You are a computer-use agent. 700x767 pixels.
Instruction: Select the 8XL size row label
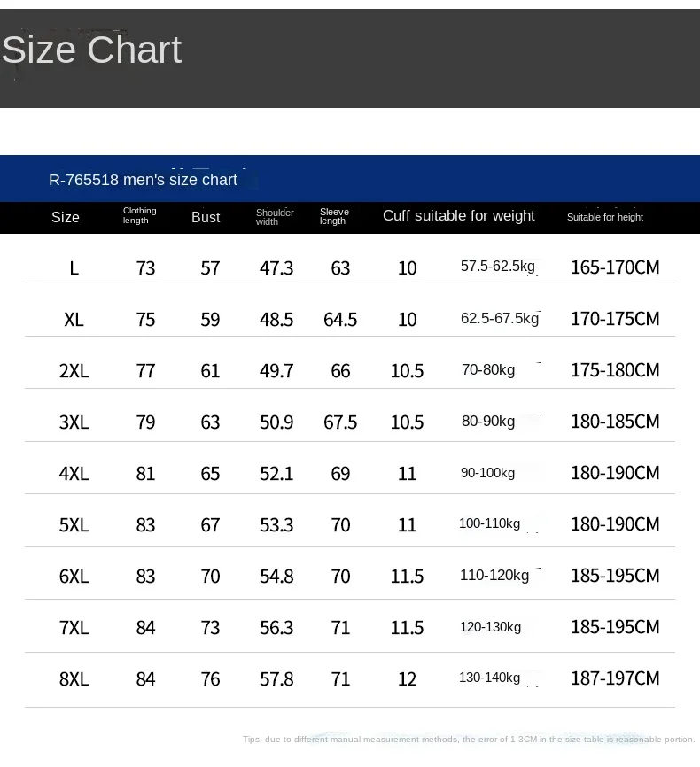[74, 678]
